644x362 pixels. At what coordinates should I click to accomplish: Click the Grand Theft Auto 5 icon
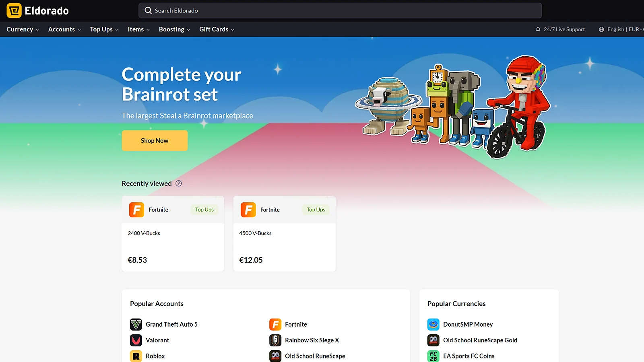click(x=136, y=324)
